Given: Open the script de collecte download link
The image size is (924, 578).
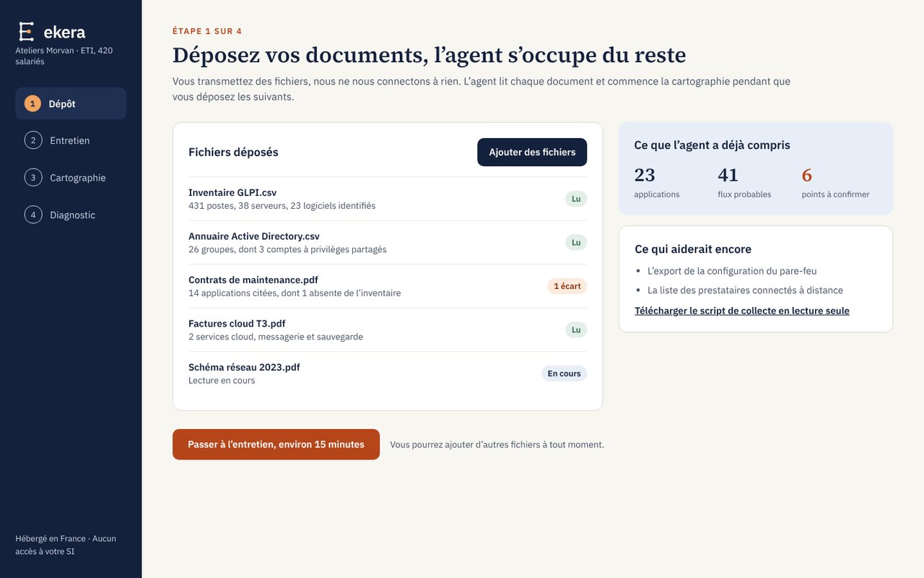Looking at the screenshot, I should click(742, 311).
